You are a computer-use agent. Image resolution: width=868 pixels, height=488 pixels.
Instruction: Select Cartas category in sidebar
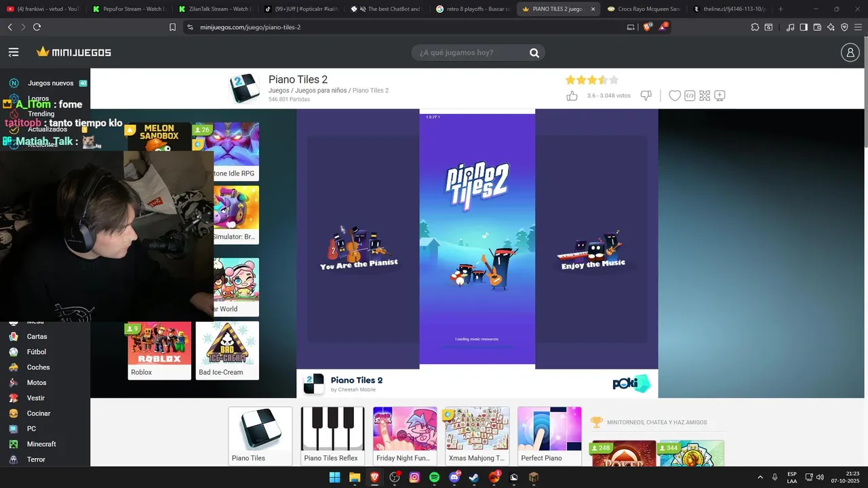(37, 337)
